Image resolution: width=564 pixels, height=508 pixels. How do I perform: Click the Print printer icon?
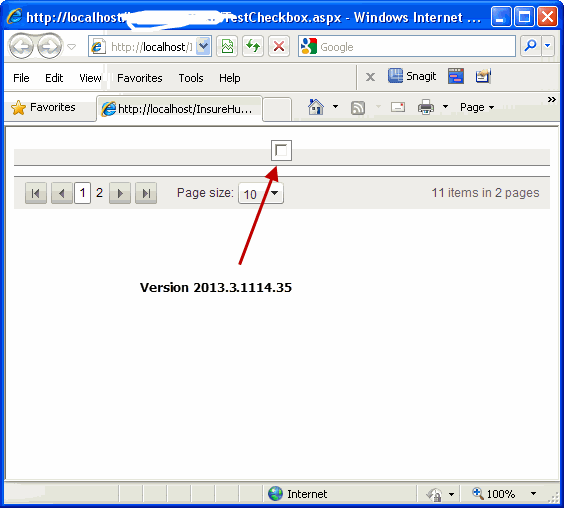[x=426, y=107]
